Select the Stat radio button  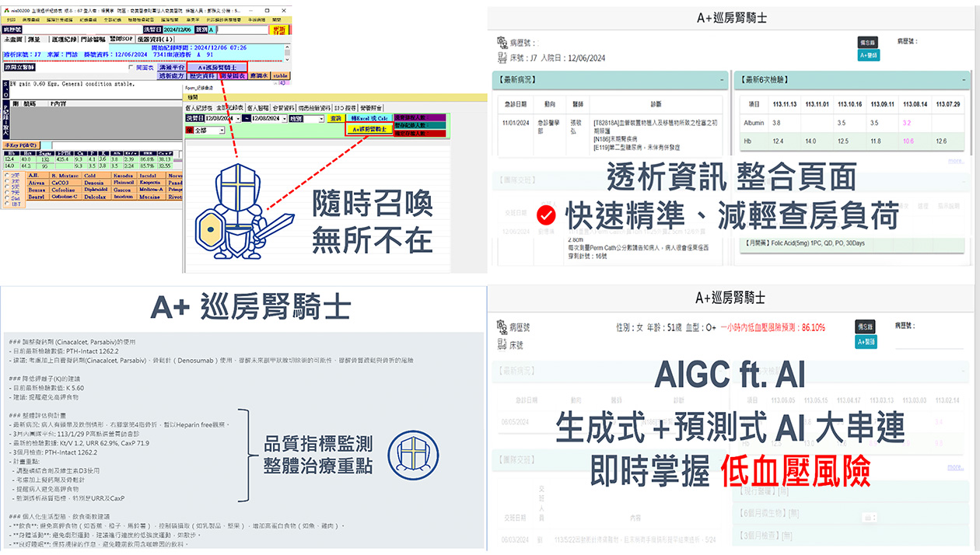point(8,197)
